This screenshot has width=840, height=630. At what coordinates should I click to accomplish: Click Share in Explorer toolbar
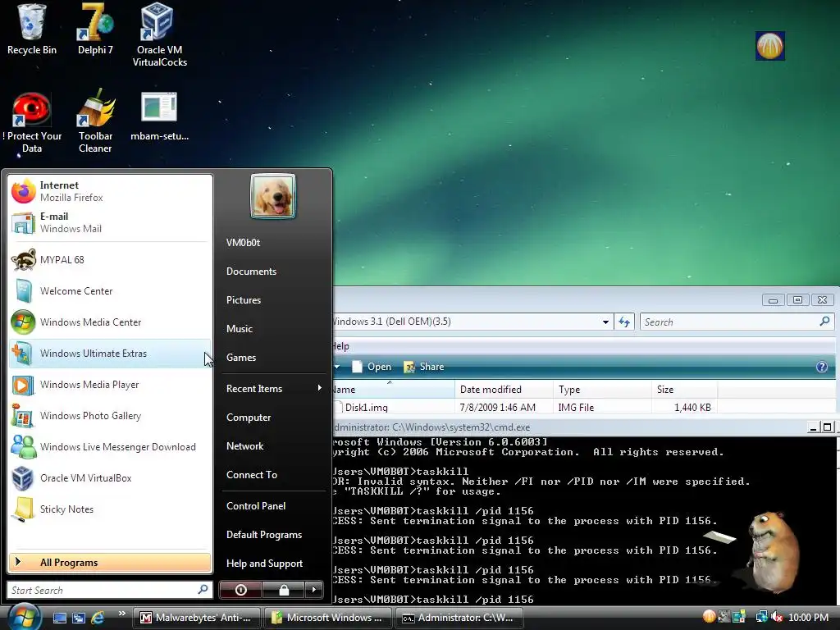click(424, 367)
